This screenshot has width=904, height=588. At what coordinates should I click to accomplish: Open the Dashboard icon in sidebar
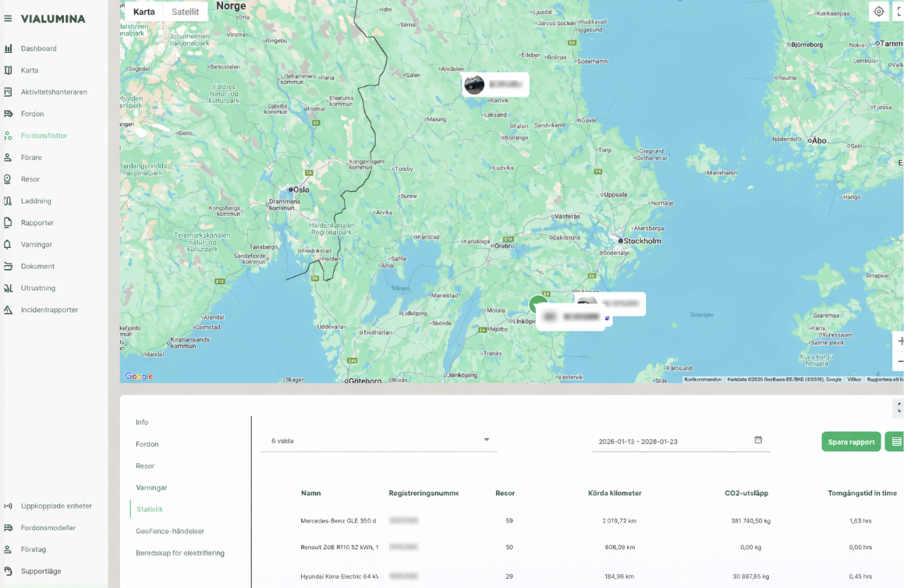9,48
